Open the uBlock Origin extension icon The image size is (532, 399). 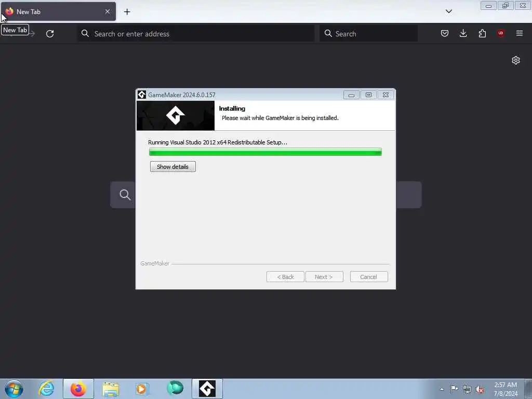click(x=501, y=33)
